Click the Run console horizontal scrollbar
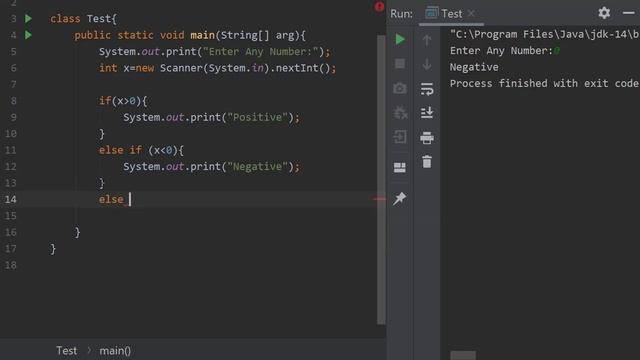This screenshot has height=360, width=640. tap(463, 355)
